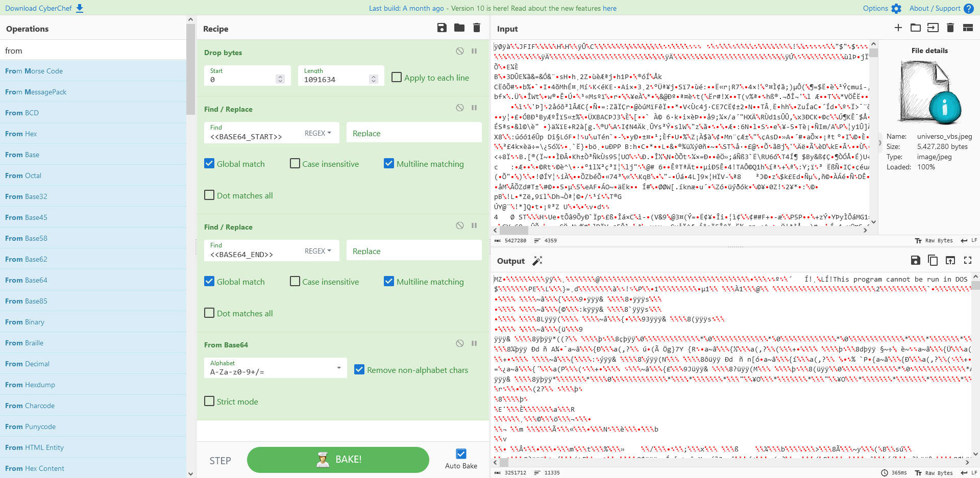
Task: Clear the recipe with the trash icon
Action: click(x=477, y=28)
